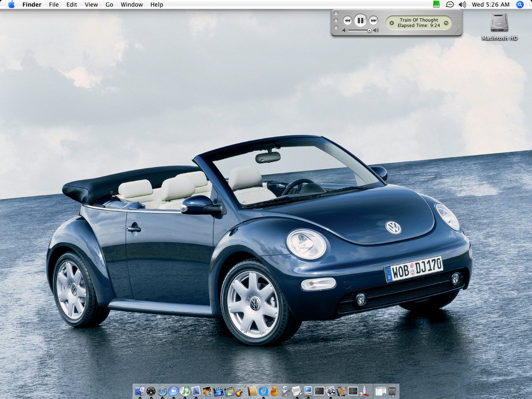Pause the iTunes mini player playback
532x399 pixels.
(x=360, y=20)
